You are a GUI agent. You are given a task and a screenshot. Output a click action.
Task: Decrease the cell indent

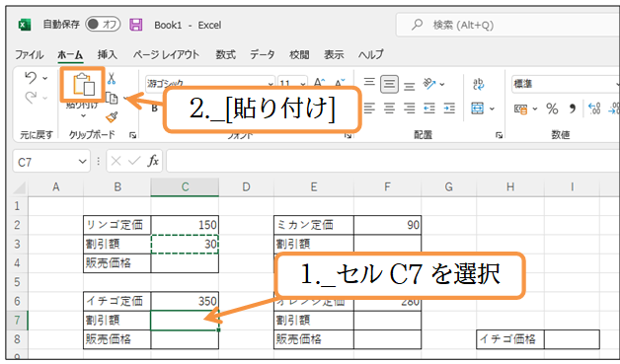pyautogui.click(x=429, y=108)
